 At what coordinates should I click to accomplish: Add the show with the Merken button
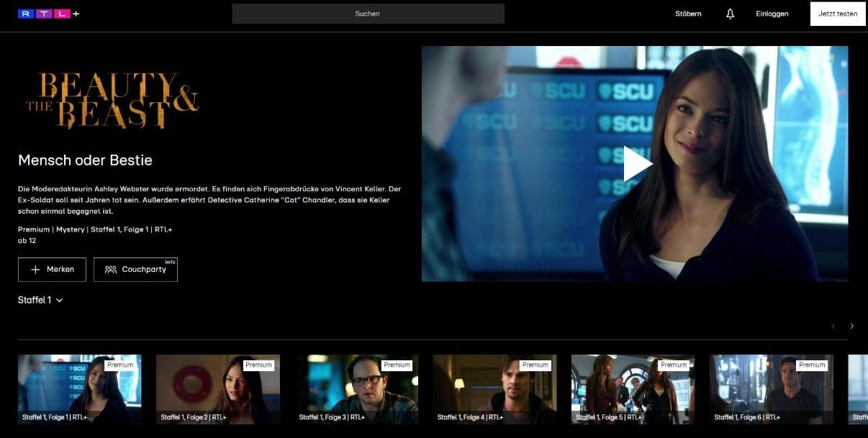click(52, 269)
